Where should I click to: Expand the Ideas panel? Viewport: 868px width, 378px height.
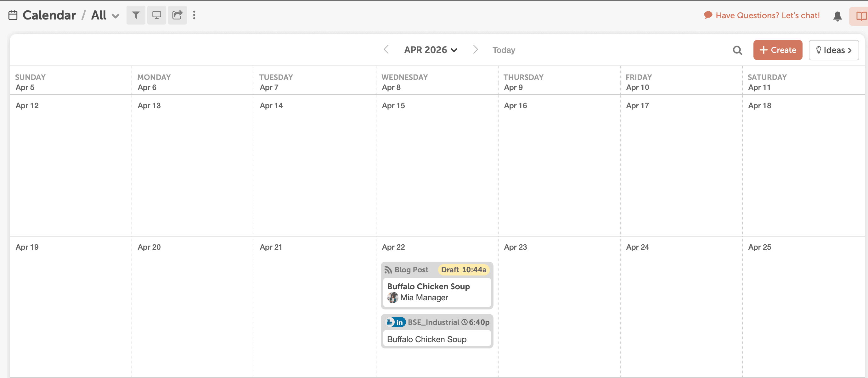[x=833, y=50]
